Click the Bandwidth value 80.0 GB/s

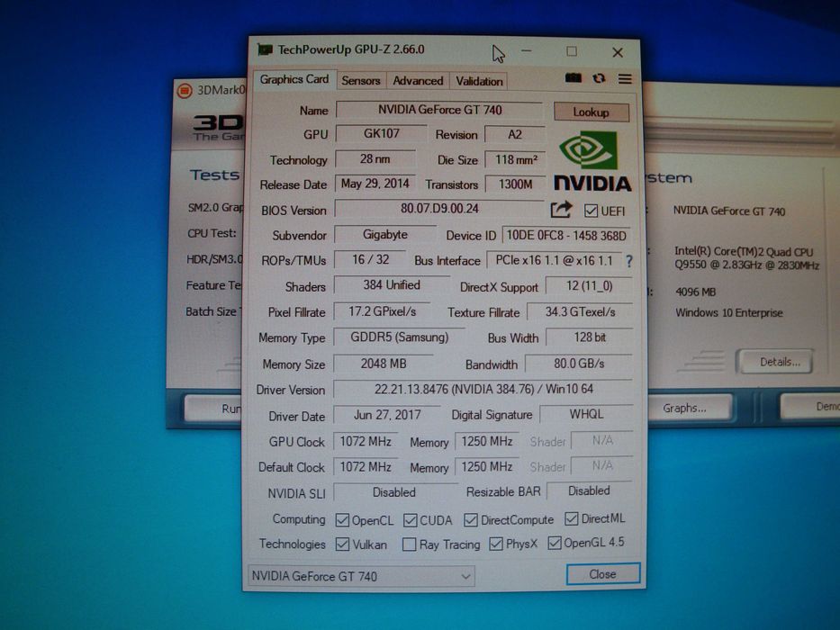tap(579, 364)
